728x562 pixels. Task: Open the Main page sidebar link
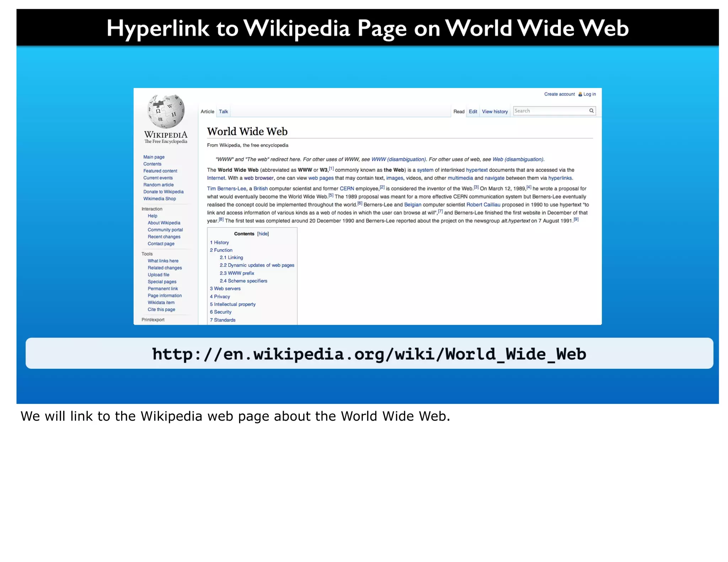(154, 157)
